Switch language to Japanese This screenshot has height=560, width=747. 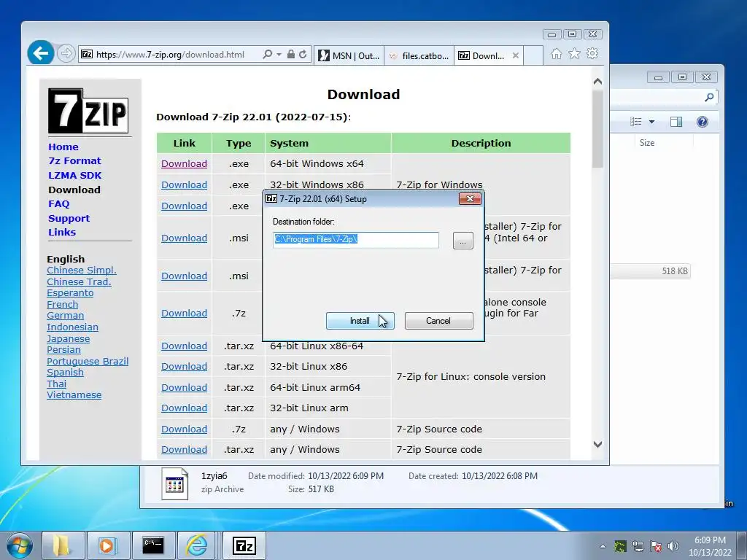(x=68, y=338)
